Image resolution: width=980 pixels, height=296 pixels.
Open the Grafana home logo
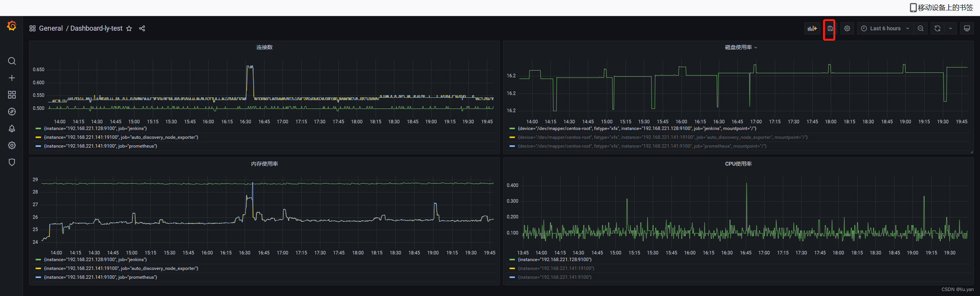click(x=12, y=26)
